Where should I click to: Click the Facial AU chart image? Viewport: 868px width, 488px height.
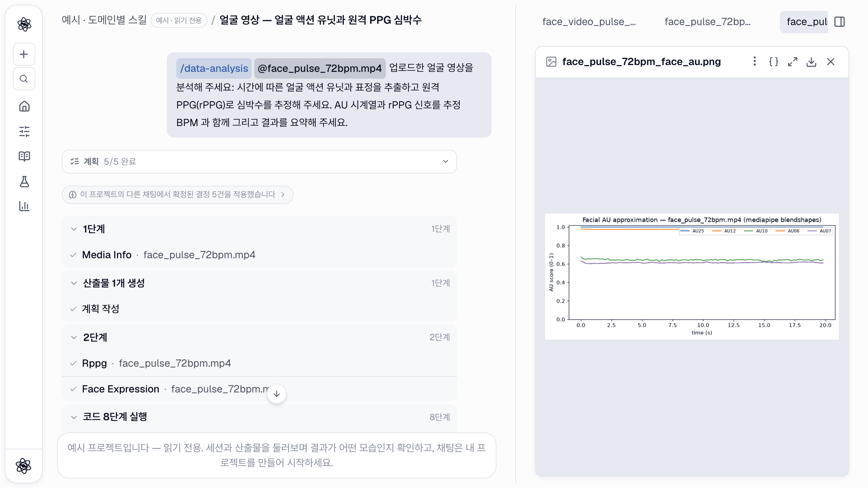coord(692,277)
